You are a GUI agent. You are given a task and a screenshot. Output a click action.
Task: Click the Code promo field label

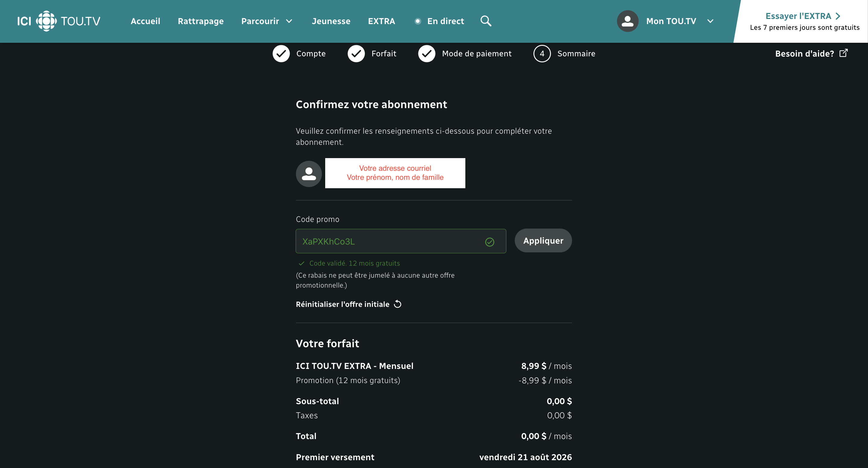(317, 220)
